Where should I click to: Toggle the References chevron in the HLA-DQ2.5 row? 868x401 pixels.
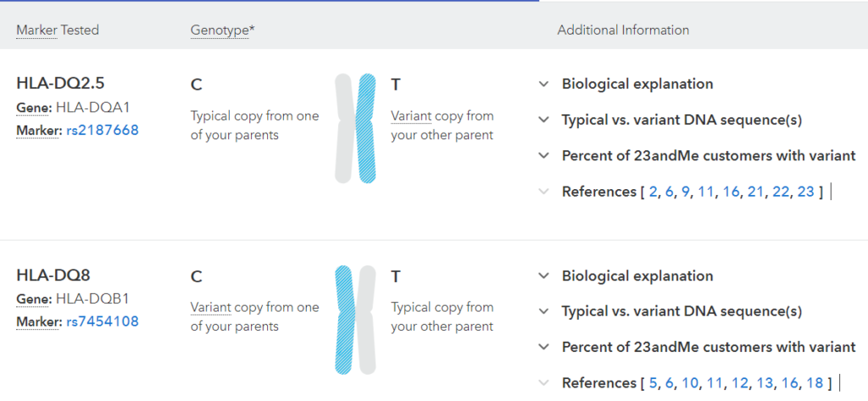[543, 192]
